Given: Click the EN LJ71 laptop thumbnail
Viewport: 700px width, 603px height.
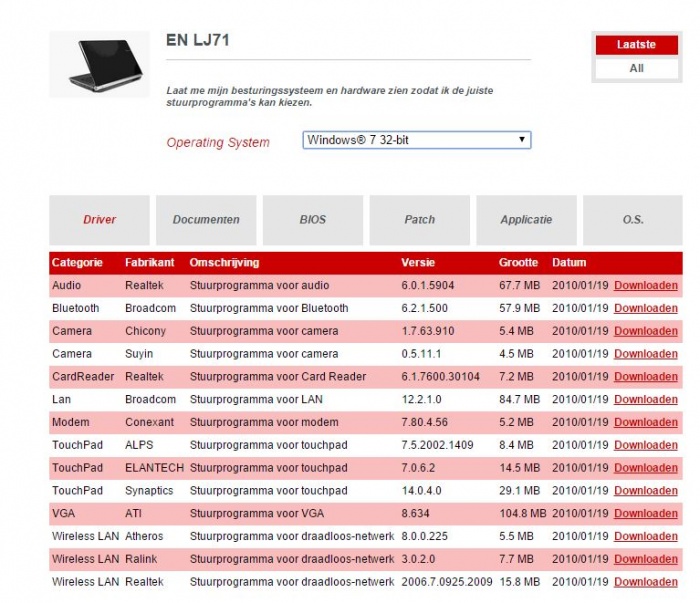Looking at the screenshot, I should pos(99,64).
